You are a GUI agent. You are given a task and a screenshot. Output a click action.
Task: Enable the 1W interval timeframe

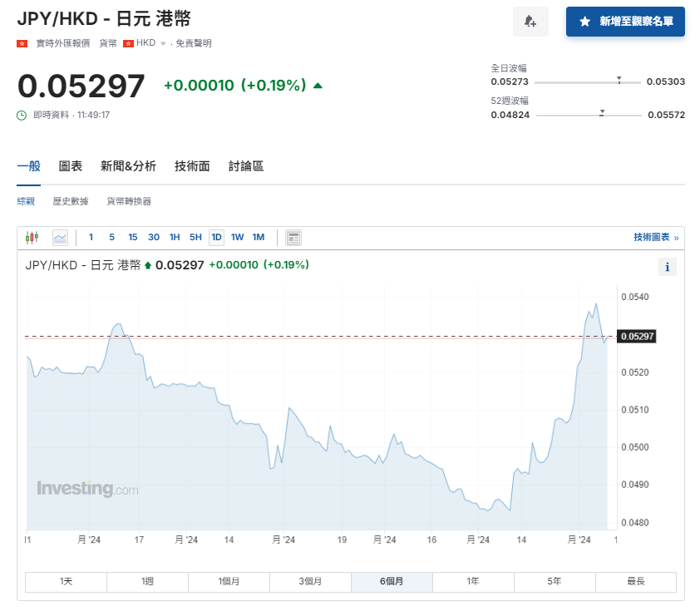237,237
